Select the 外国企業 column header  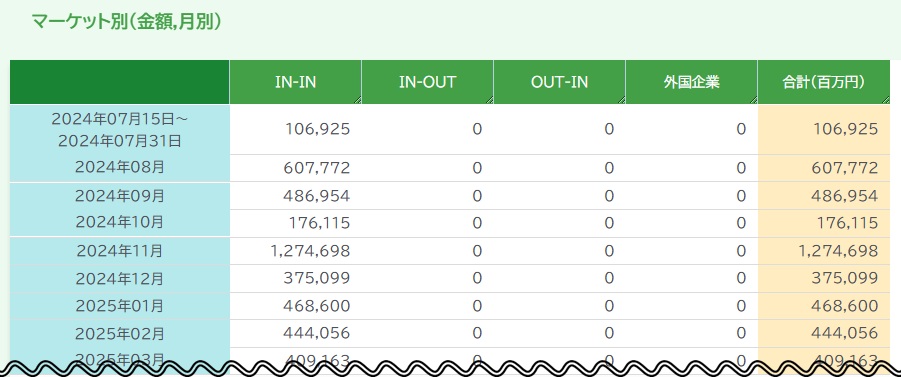(691, 82)
